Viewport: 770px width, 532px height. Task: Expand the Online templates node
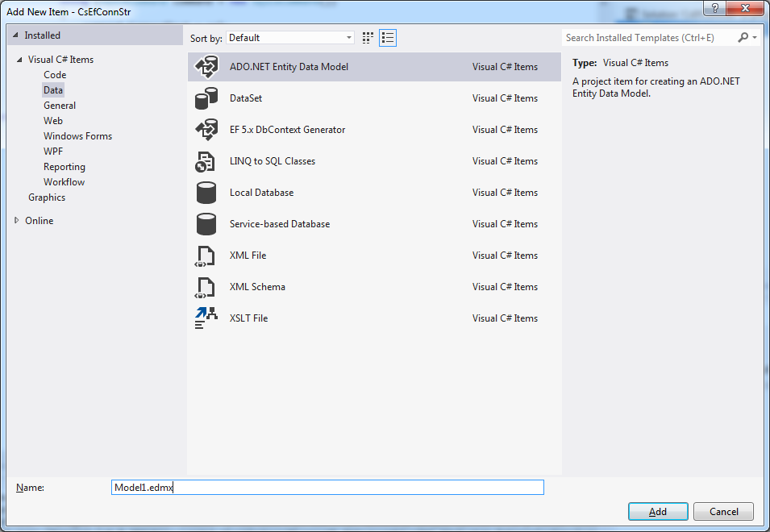(x=17, y=220)
